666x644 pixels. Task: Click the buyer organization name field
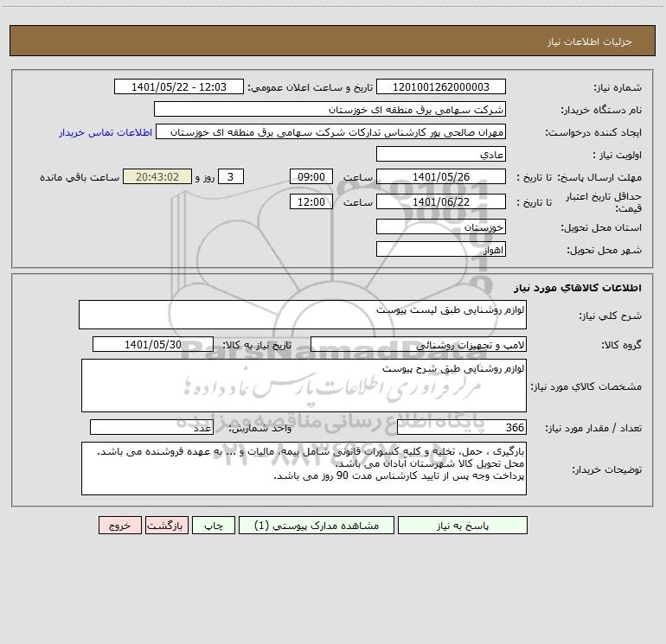(x=330, y=109)
